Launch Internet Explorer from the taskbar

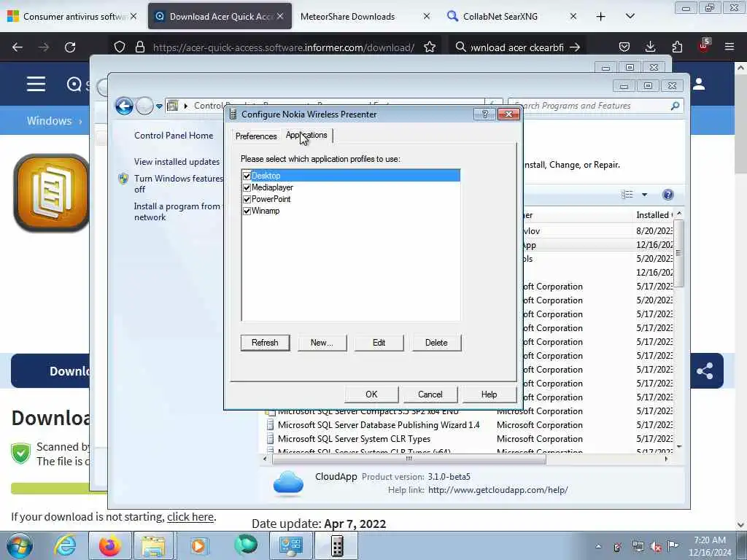65,545
